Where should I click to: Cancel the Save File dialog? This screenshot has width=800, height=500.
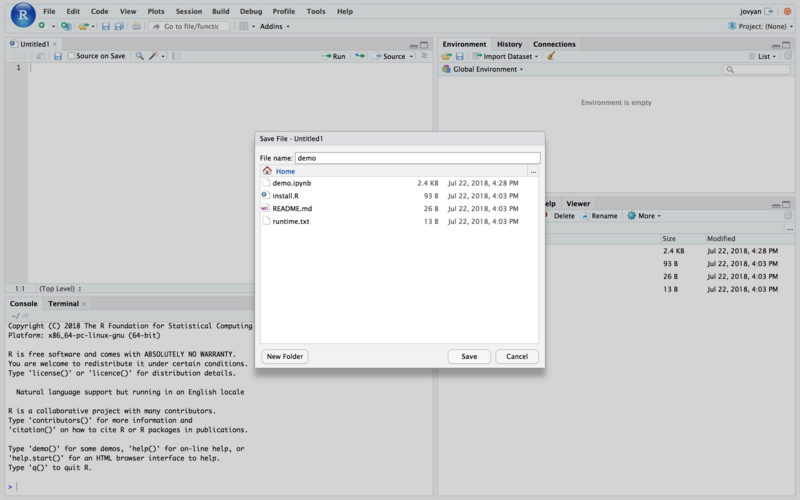tap(517, 356)
